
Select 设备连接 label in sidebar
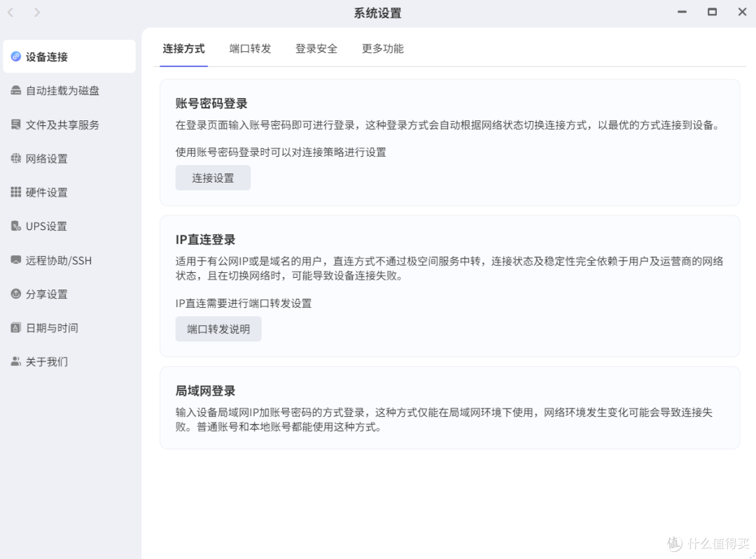(47, 57)
